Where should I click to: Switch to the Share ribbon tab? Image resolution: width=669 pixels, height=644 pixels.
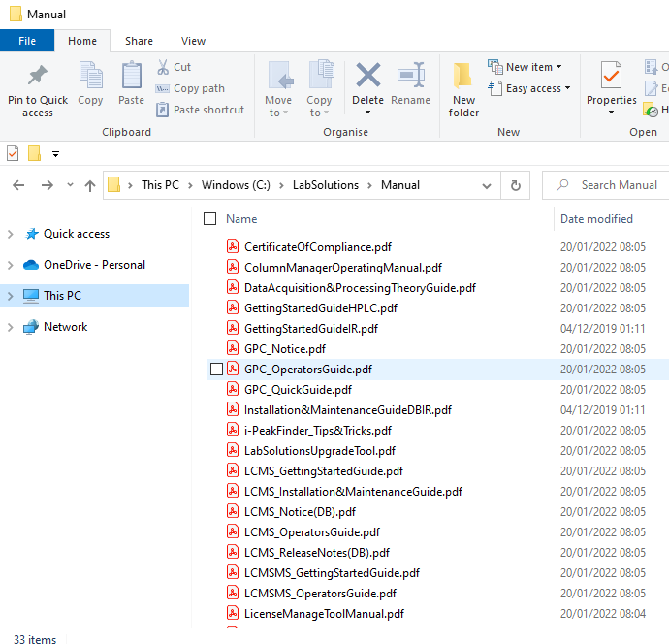[x=139, y=41]
